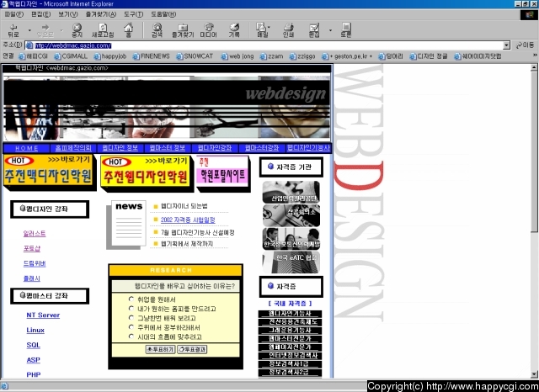The image size is (539, 392).
Task: Click the Back arrow toolbar icon
Action: (x=13, y=30)
